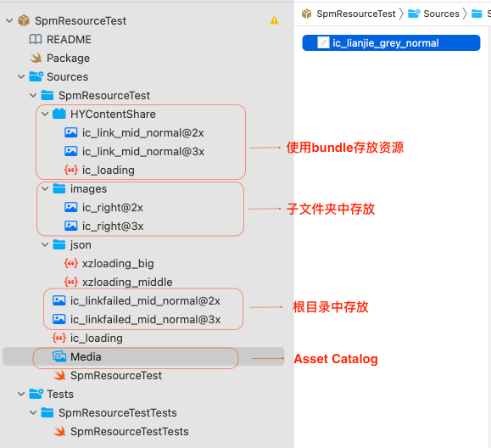Collapse the Sources folder
The height and width of the screenshot is (448, 491).
[21, 76]
